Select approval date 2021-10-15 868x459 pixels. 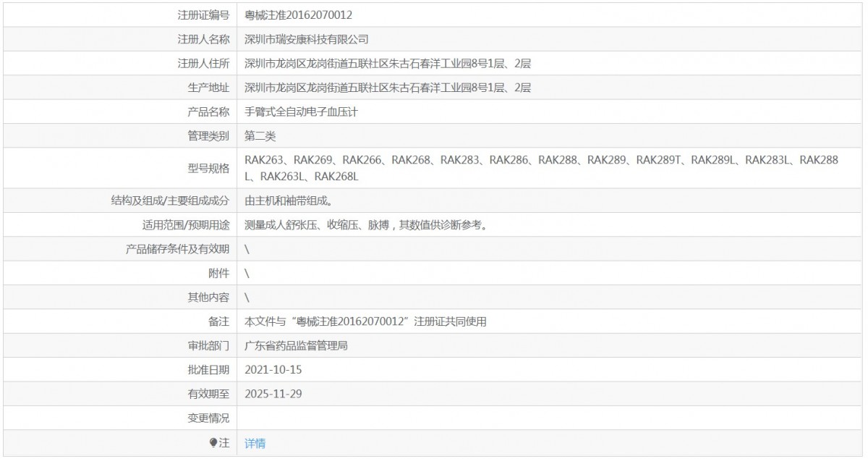point(273,370)
